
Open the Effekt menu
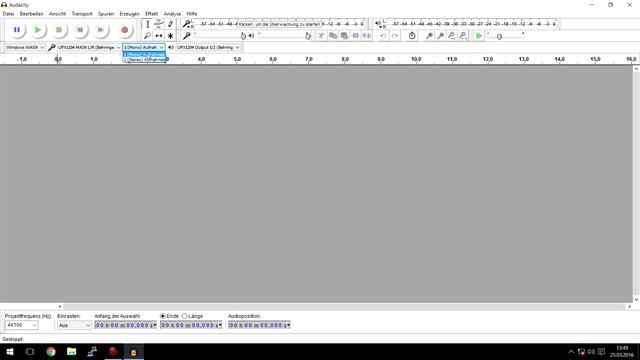(x=151, y=13)
